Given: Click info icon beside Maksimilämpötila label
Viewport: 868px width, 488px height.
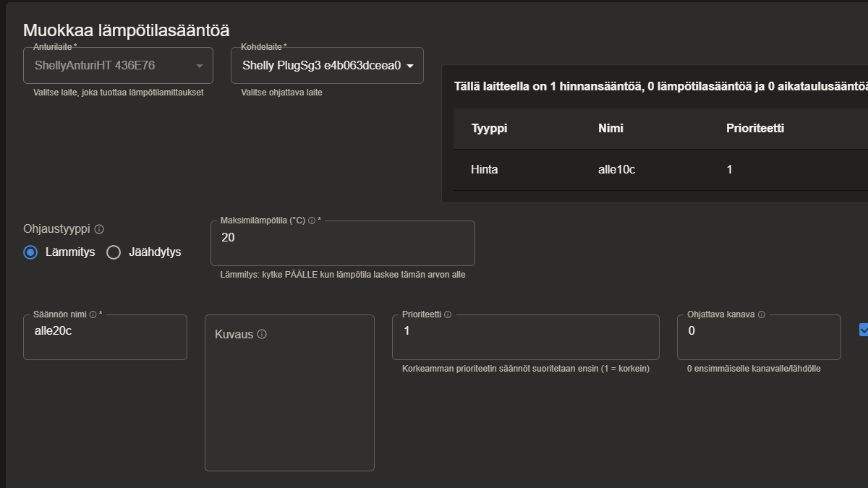Looking at the screenshot, I should 312,221.
